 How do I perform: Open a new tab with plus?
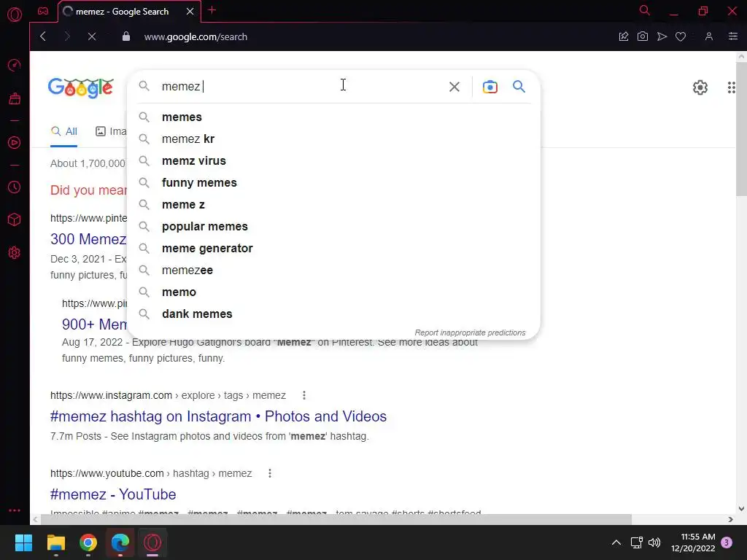click(212, 10)
